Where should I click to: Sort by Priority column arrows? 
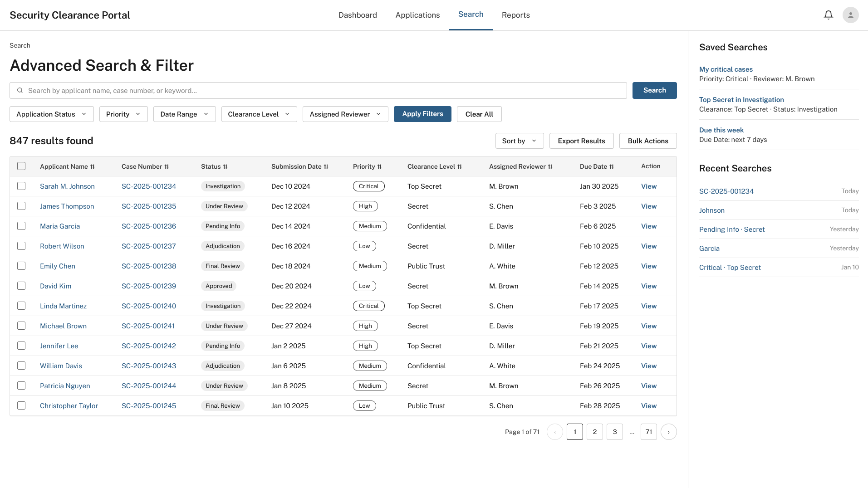pyautogui.click(x=379, y=166)
